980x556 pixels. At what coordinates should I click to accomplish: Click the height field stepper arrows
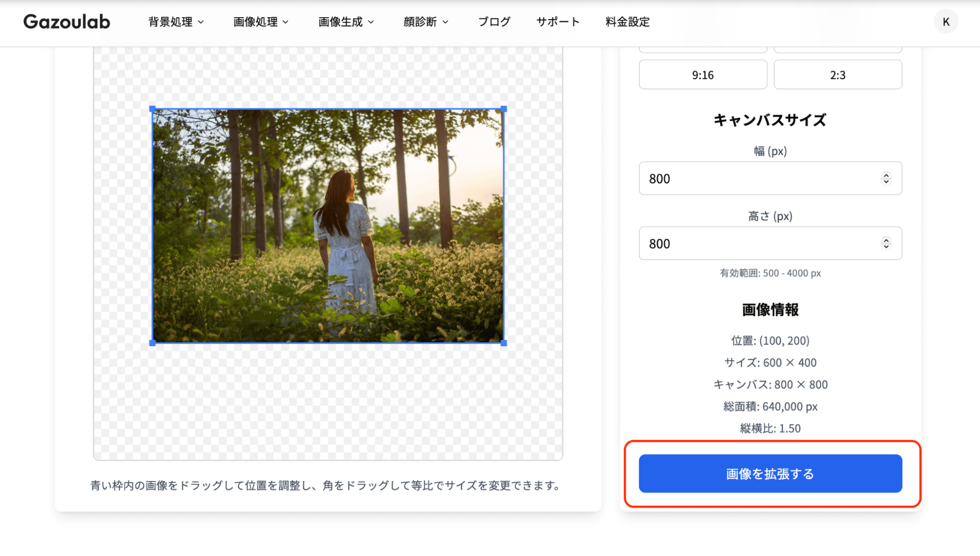point(886,243)
